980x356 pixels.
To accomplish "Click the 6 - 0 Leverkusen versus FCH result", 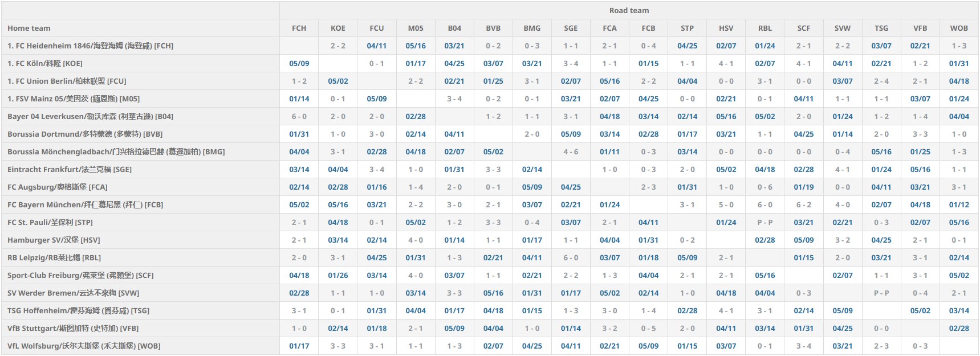I will [299, 116].
